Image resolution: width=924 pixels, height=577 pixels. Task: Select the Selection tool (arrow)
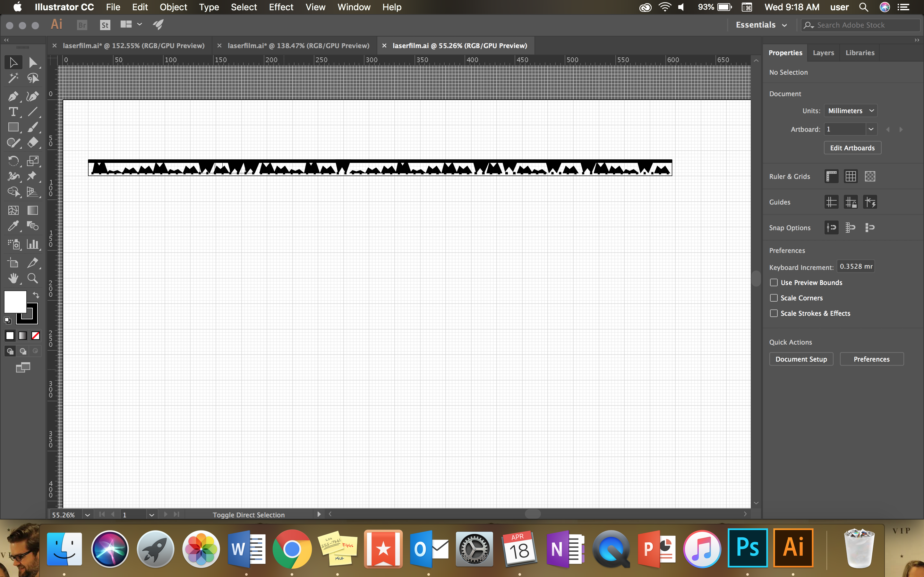[13, 62]
